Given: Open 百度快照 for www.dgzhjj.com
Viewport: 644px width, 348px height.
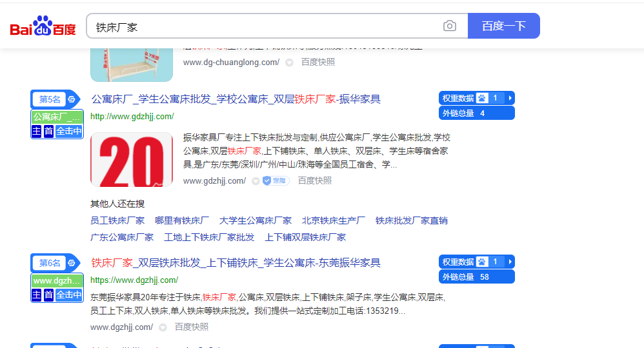Looking at the screenshot, I should (x=192, y=327).
